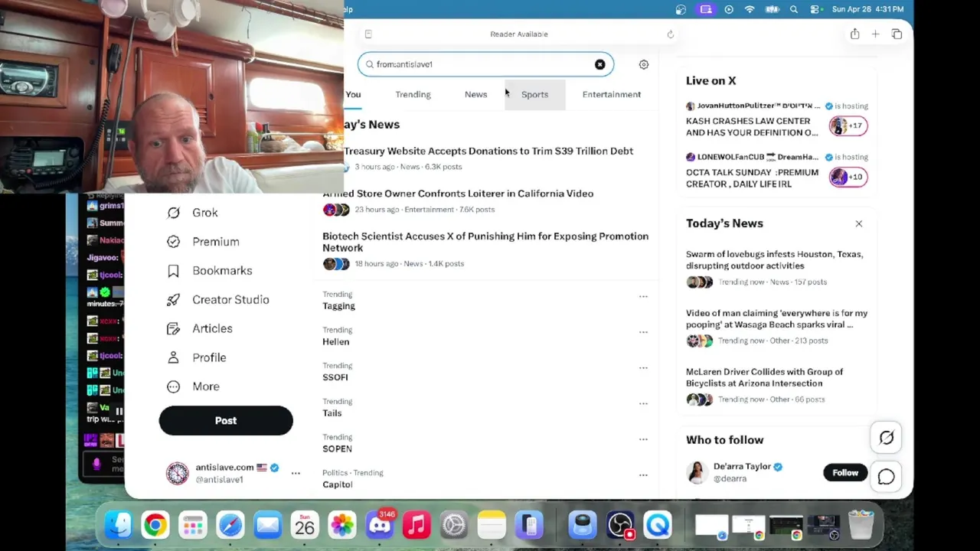Open a new Safari tab with plus icon
The image size is (980, 551).
tap(875, 34)
